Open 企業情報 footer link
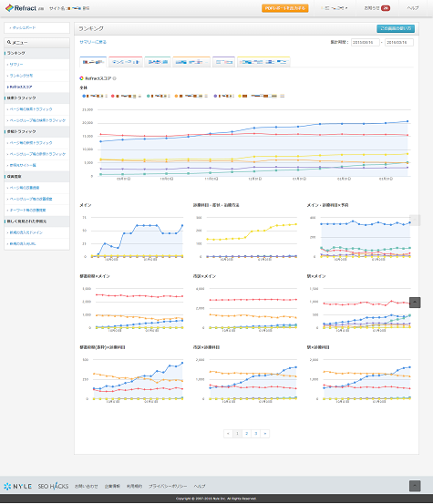Image resolution: width=433 pixels, height=504 pixels. coord(112,487)
